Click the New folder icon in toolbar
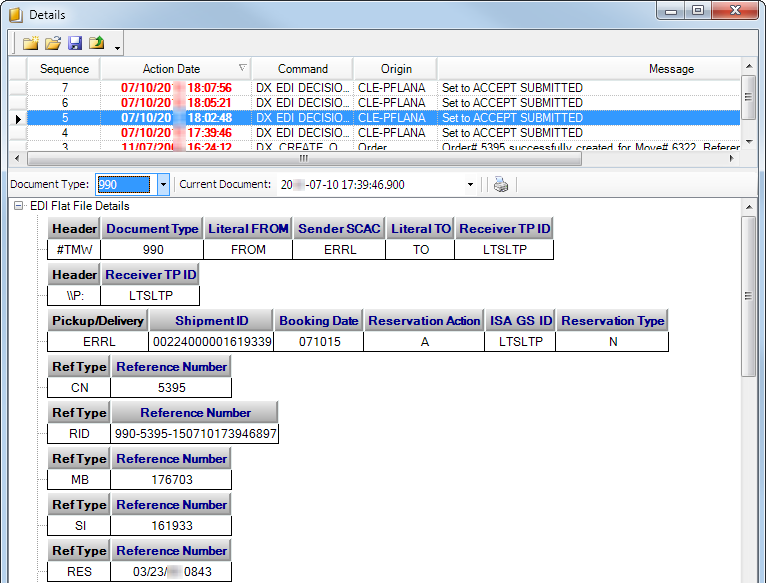766x583 pixels. (31, 43)
